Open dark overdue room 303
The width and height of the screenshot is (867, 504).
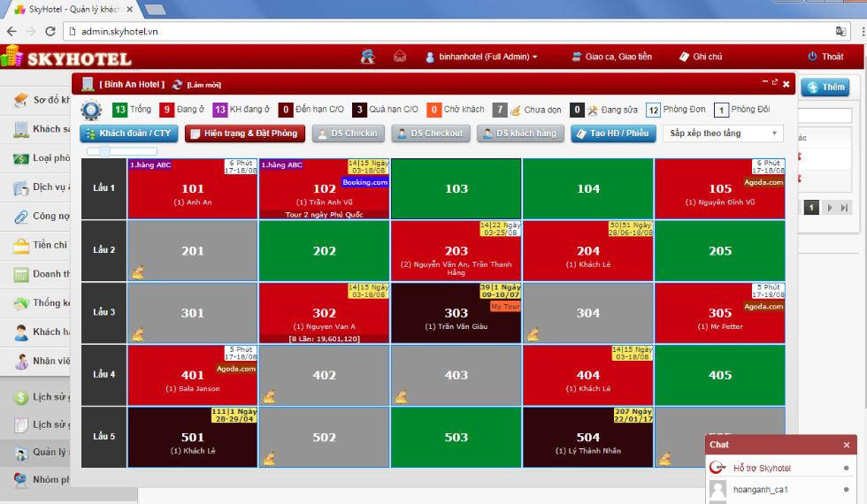457,313
